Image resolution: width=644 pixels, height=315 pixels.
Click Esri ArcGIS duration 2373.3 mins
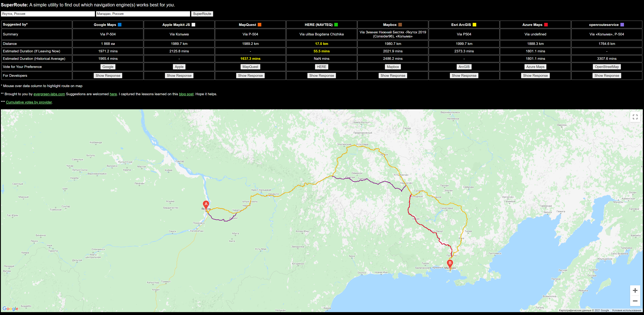coord(464,51)
